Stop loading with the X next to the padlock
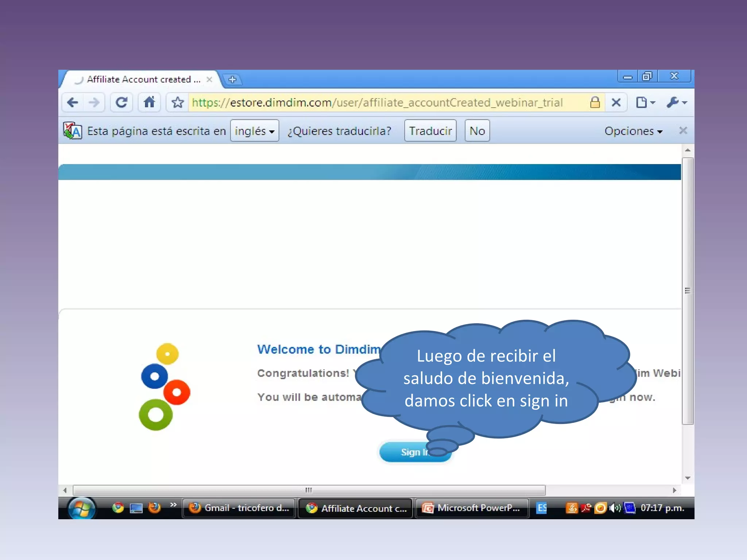 click(x=616, y=102)
